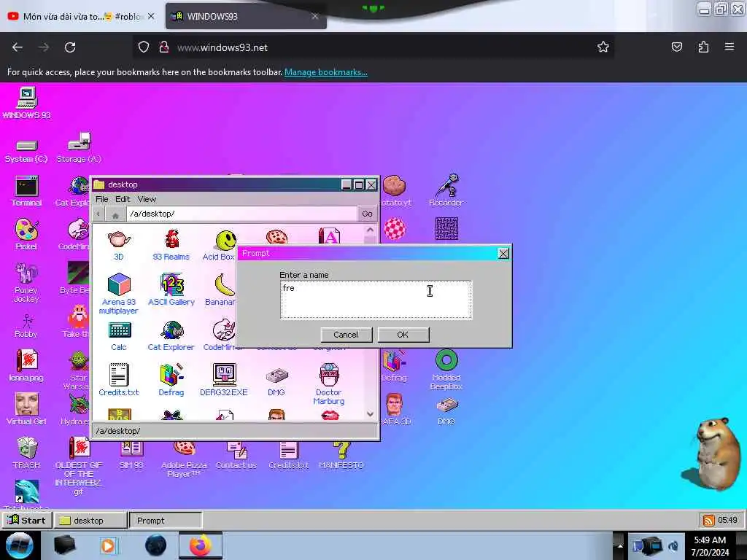Open the 3D teapot icon in desktop window
Image resolution: width=747 pixels, height=560 pixels.
pos(119,245)
